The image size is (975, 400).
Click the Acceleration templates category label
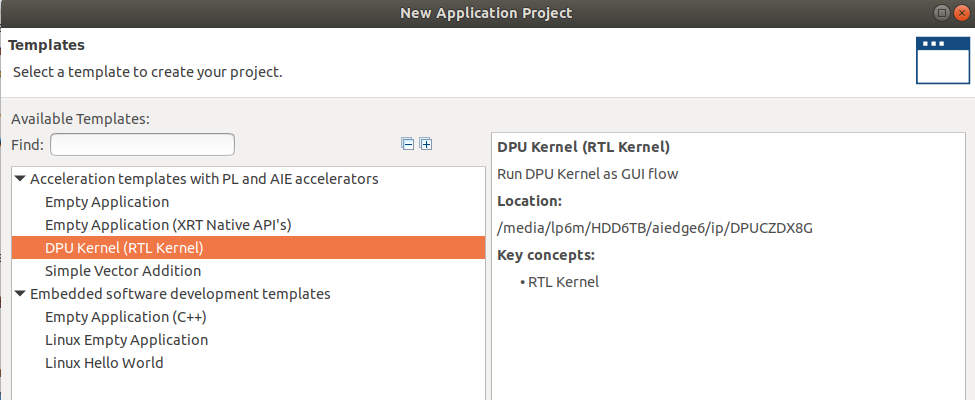click(x=204, y=179)
